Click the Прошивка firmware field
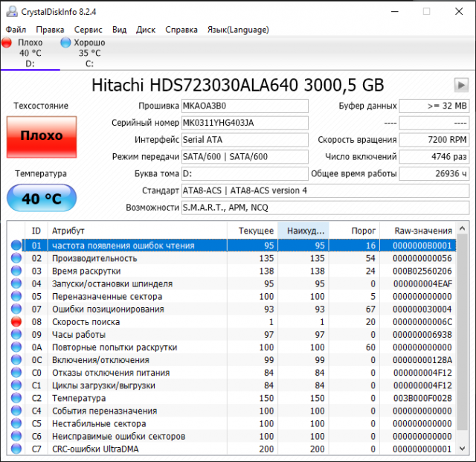Viewport: 476px width, 462px height. [x=245, y=106]
